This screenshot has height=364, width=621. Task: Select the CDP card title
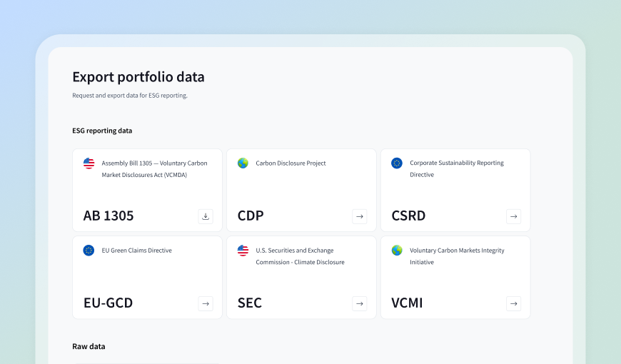pyautogui.click(x=251, y=216)
